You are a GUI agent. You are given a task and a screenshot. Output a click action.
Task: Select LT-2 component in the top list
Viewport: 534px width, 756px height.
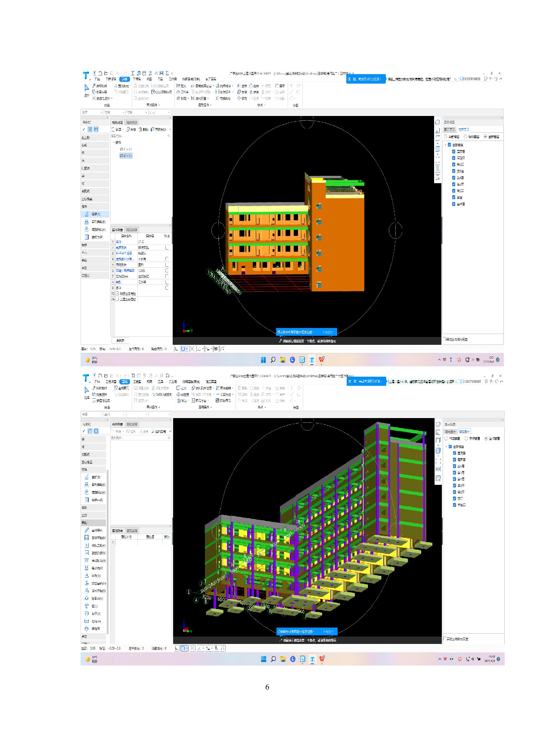[x=125, y=156]
